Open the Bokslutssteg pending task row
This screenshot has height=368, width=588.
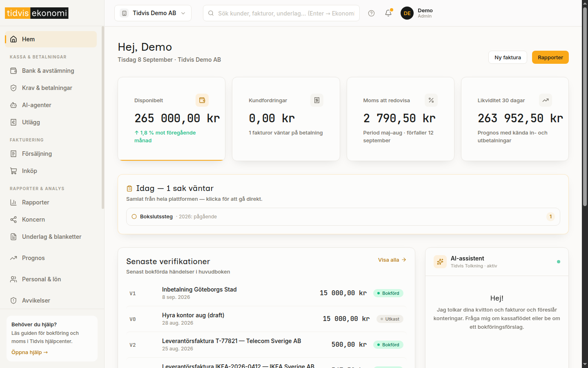click(343, 217)
